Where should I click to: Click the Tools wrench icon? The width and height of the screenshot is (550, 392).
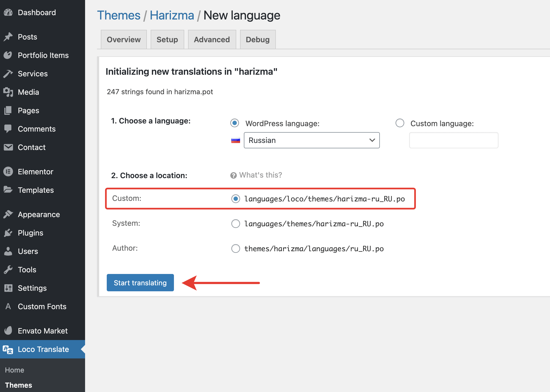(8, 270)
